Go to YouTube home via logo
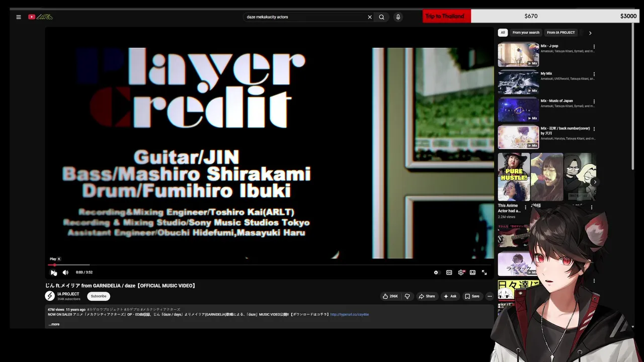The height and width of the screenshot is (362, 644). pyautogui.click(x=40, y=17)
